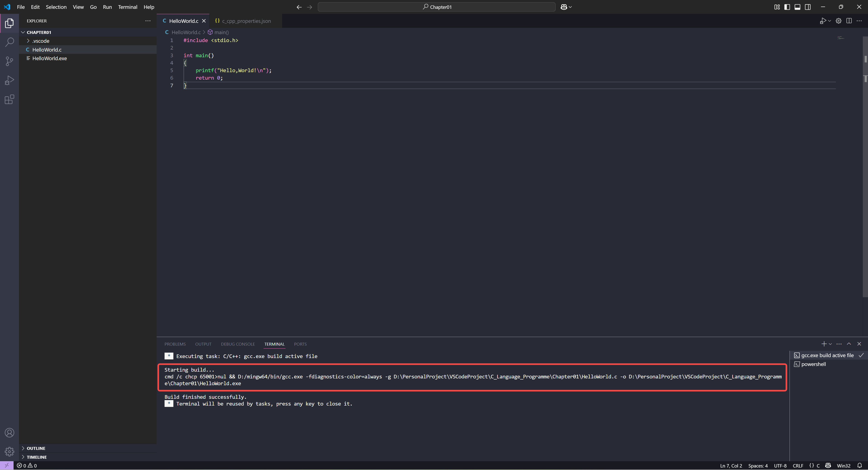Click the notifications bell in status bar
The image size is (868, 470).
pos(859,466)
